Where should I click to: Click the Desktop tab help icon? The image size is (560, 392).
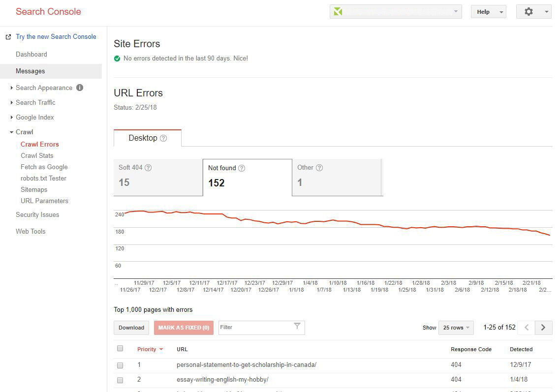pos(163,138)
